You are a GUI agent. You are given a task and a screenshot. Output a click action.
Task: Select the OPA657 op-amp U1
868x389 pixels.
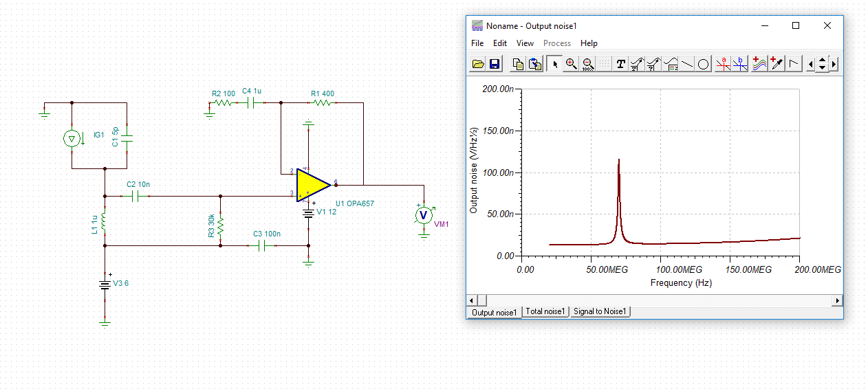pos(314,185)
